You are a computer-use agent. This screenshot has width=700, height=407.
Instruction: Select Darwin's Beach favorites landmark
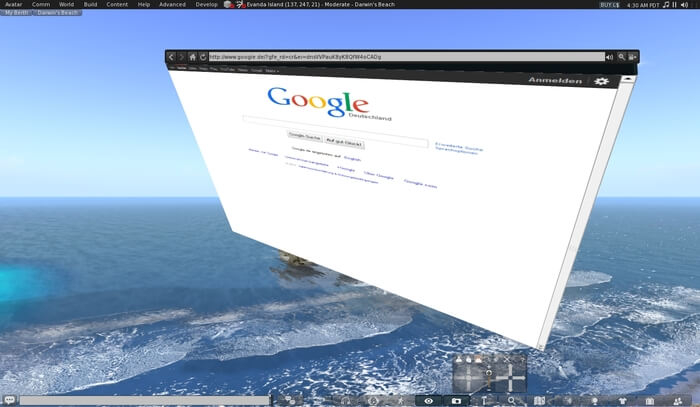coord(58,12)
